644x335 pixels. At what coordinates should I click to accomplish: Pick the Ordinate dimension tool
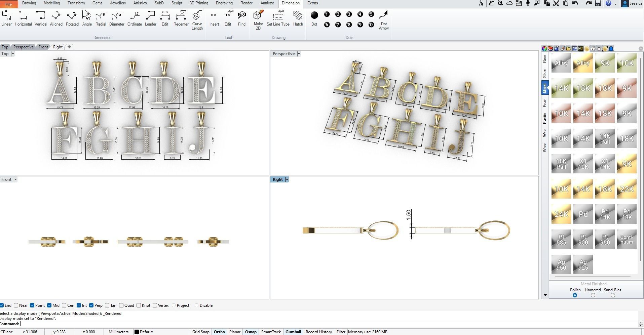[x=135, y=18]
